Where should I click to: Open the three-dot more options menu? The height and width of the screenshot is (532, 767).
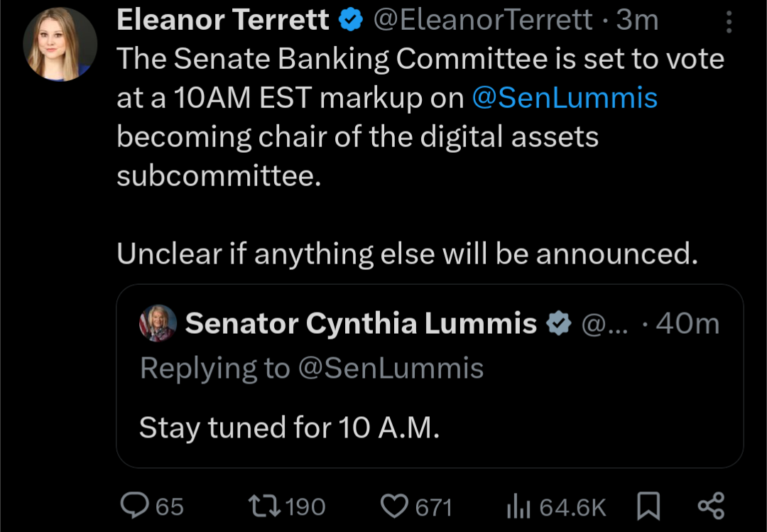pyautogui.click(x=729, y=23)
